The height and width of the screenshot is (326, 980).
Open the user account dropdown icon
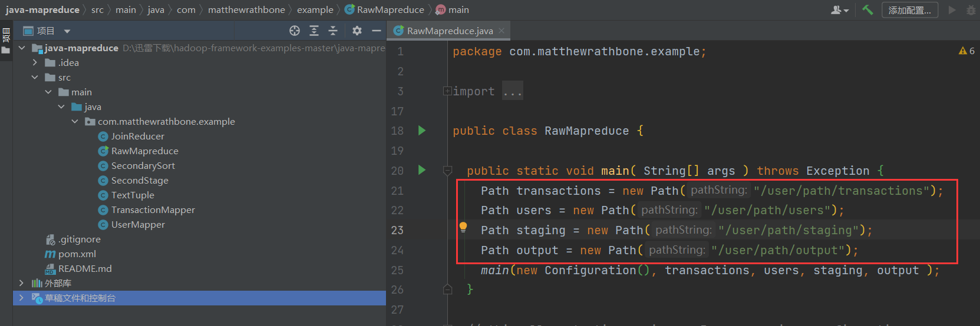coord(839,10)
